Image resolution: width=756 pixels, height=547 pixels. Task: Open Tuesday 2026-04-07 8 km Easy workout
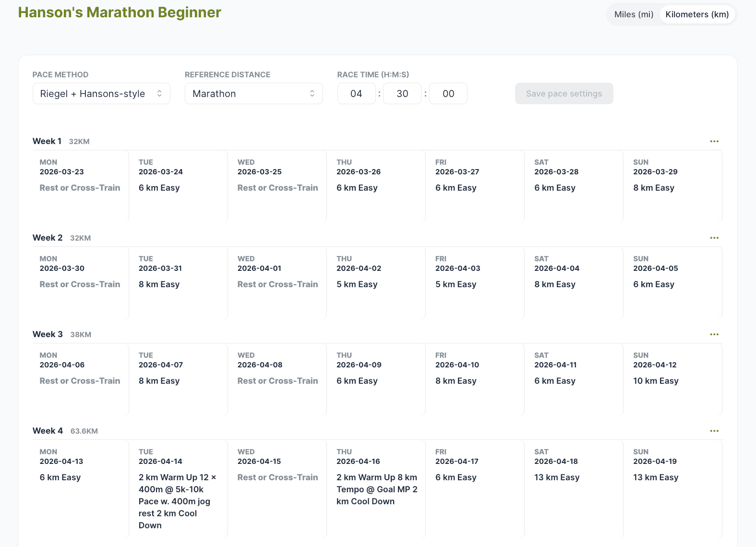180,379
